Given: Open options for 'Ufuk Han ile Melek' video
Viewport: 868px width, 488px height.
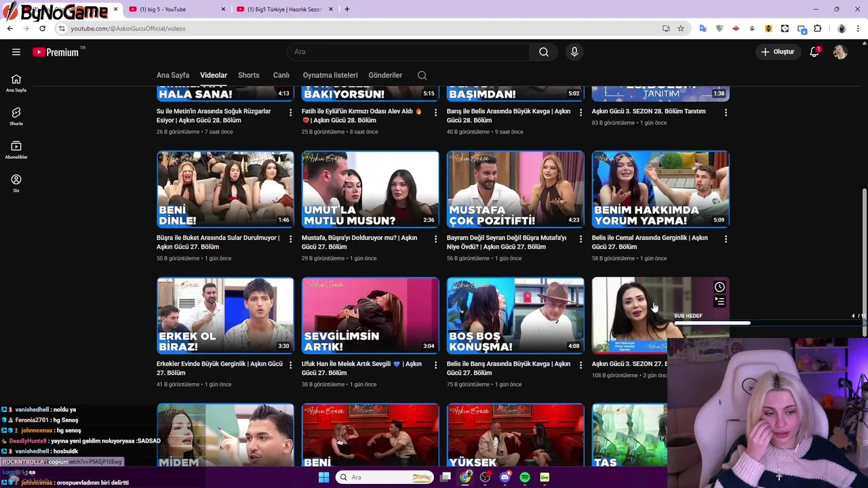Looking at the screenshot, I should click(435, 365).
